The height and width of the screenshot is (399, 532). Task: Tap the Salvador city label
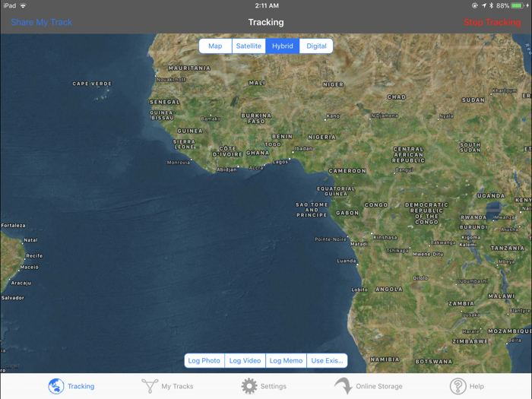tap(13, 298)
